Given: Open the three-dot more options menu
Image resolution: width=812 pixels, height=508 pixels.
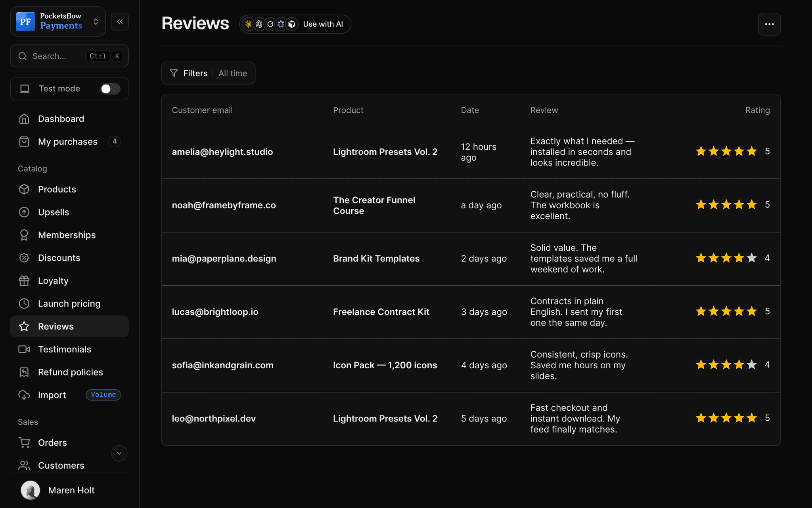Looking at the screenshot, I should 769,24.
